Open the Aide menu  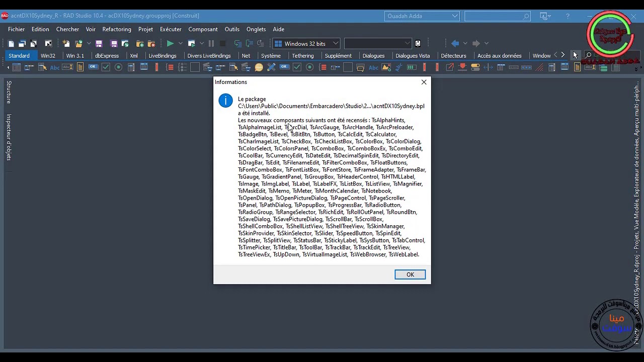coord(279,29)
